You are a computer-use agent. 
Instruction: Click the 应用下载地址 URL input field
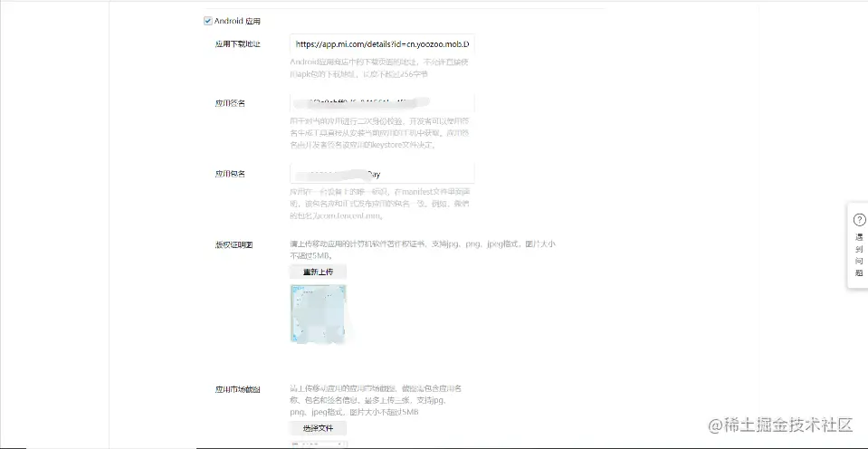382,43
